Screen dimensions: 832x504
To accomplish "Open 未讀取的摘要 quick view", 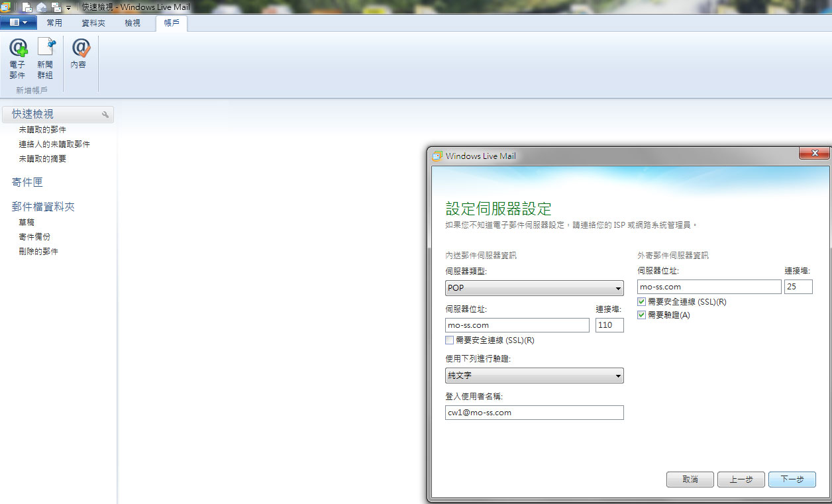I will 42,159.
